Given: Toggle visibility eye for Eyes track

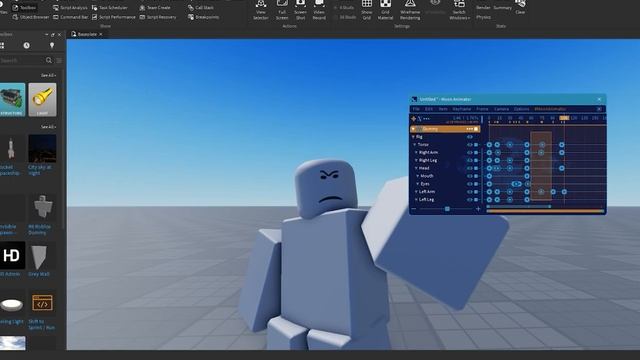Looking at the screenshot, I should pos(470,184).
